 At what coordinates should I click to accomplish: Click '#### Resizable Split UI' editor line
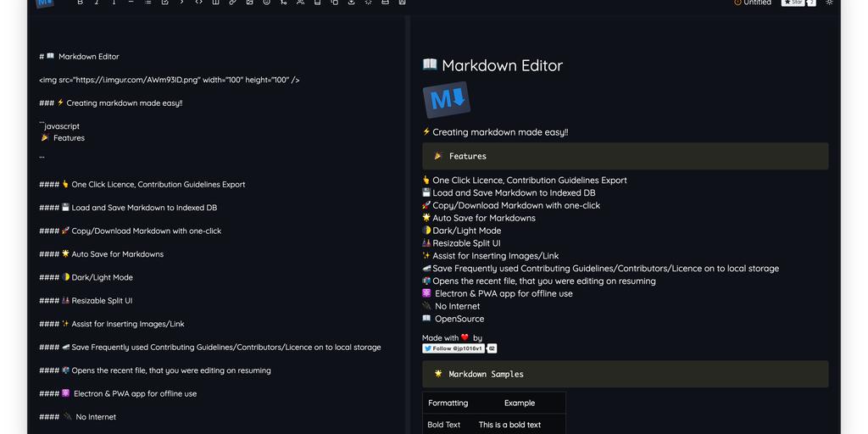86,301
